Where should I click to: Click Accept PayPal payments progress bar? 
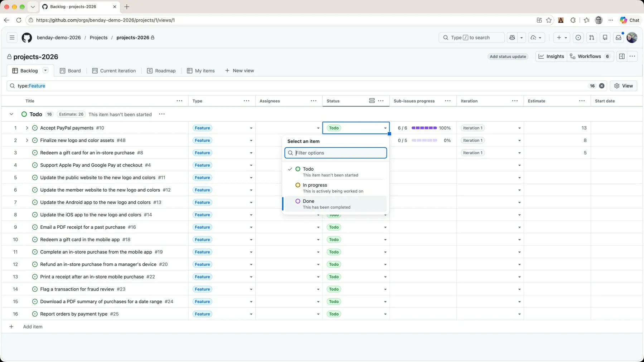click(424, 128)
